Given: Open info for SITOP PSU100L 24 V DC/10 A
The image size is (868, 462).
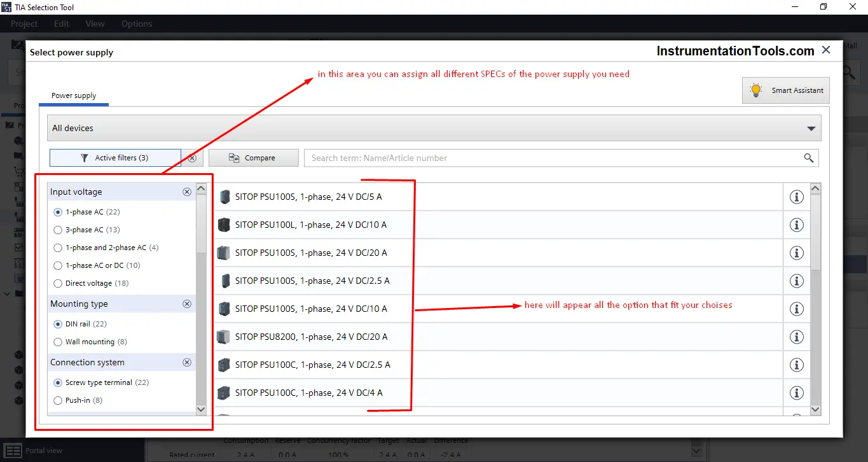Looking at the screenshot, I should point(796,225).
